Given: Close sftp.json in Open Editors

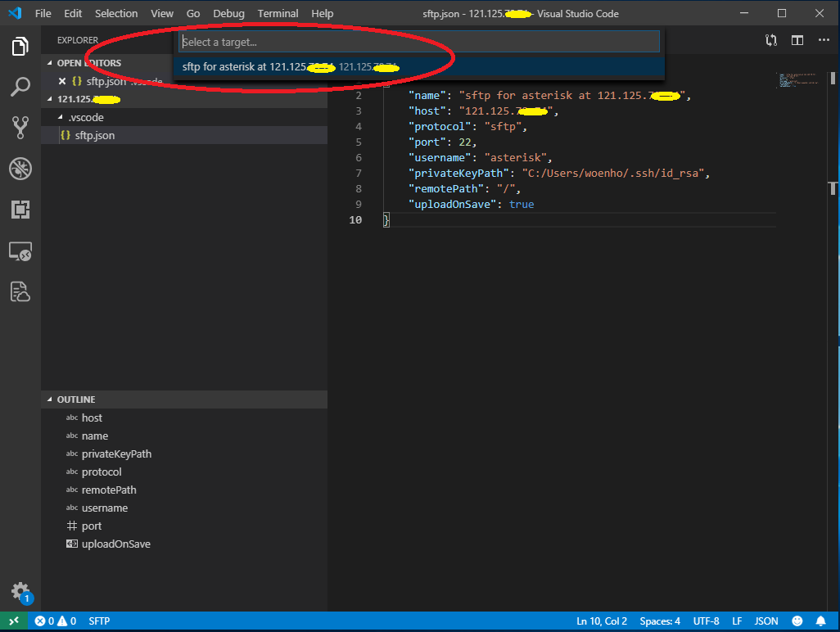Looking at the screenshot, I should click(x=62, y=81).
